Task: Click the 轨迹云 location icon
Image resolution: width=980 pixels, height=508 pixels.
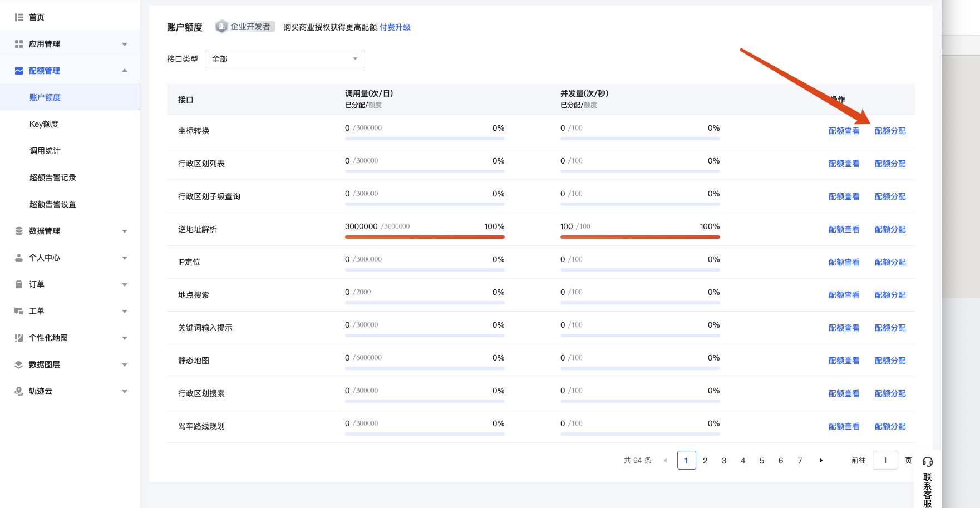Action: click(19, 391)
